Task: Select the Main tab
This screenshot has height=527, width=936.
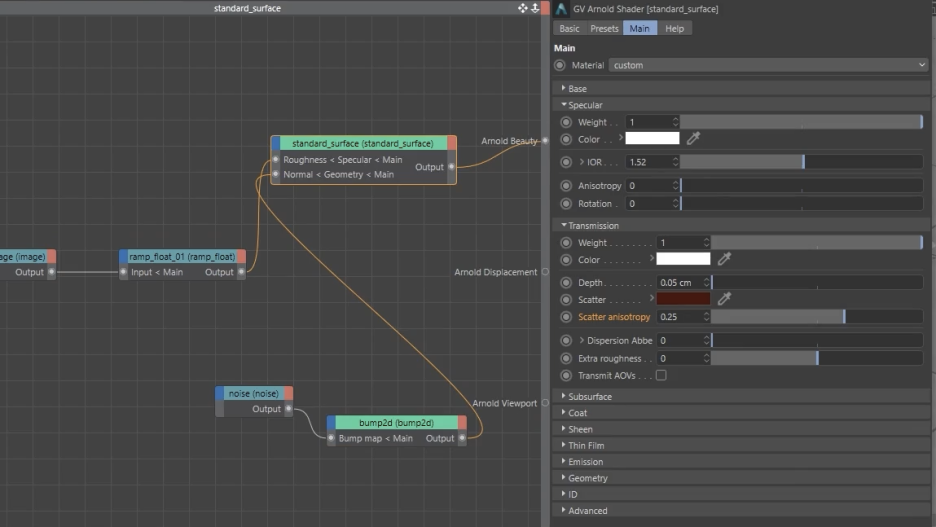Action: click(x=639, y=29)
